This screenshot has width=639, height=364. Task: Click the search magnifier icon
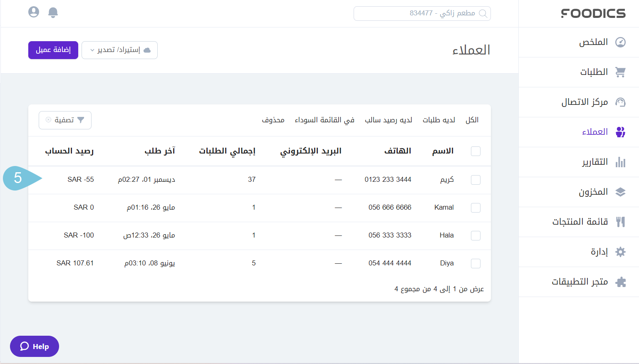(x=483, y=13)
